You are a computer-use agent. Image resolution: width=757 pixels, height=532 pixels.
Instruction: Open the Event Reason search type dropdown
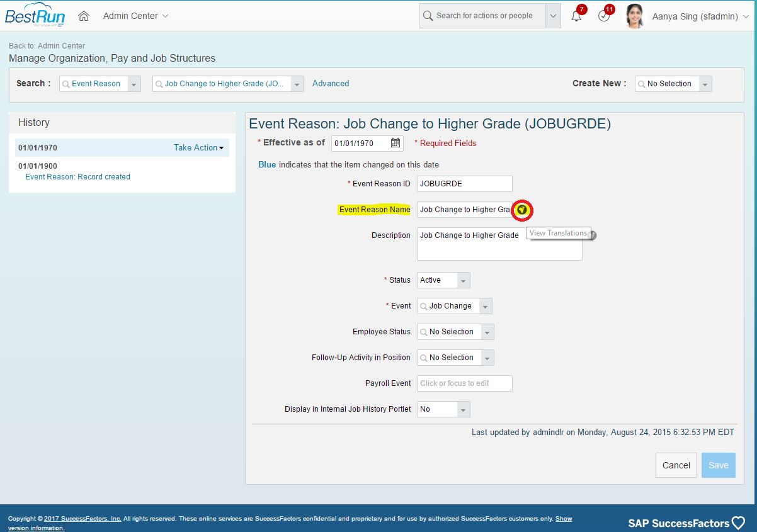[x=134, y=84]
